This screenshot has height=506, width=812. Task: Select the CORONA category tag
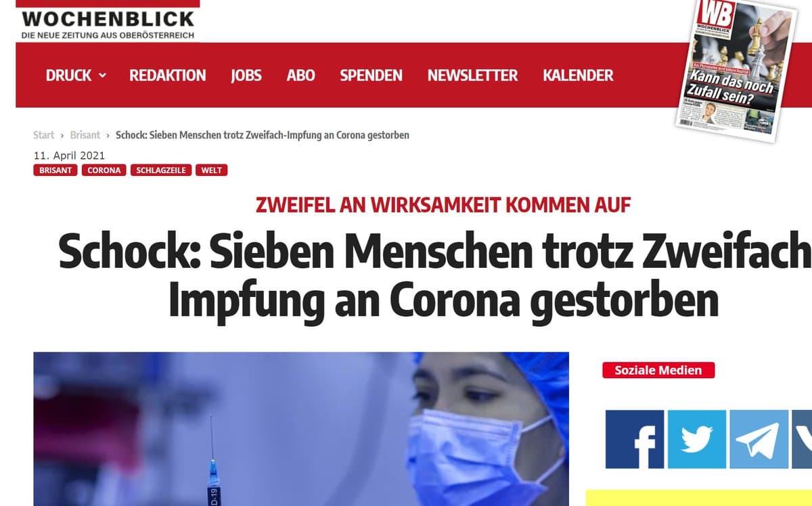[104, 170]
